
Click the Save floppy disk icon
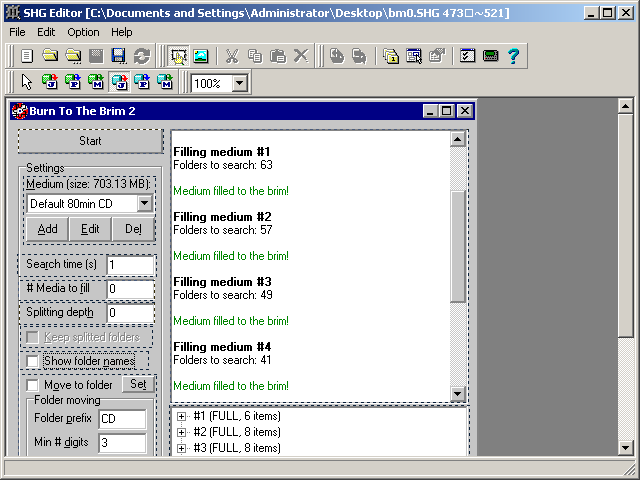[118, 56]
